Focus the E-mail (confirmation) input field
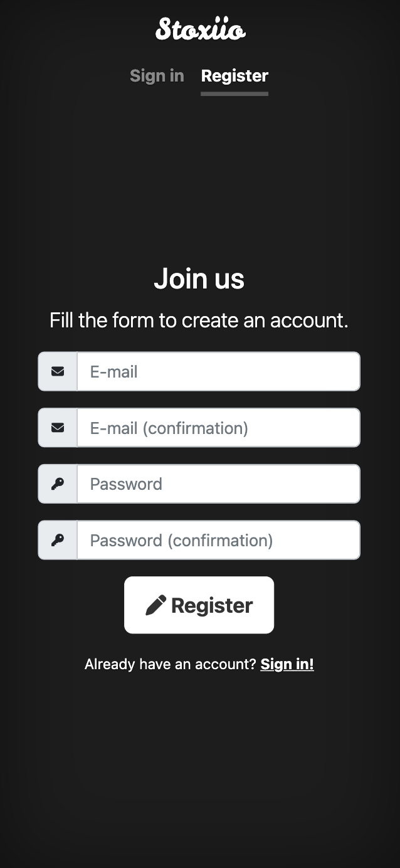The height and width of the screenshot is (868, 400). click(x=218, y=428)
